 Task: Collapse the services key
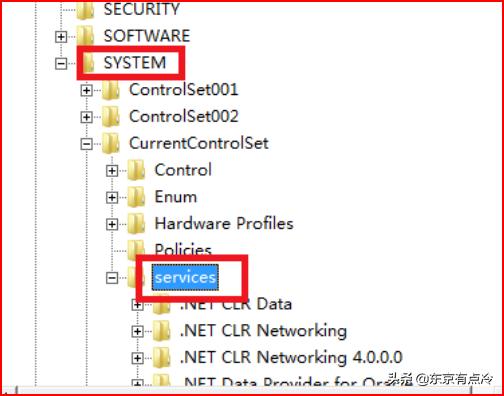[x=112, y=278]
